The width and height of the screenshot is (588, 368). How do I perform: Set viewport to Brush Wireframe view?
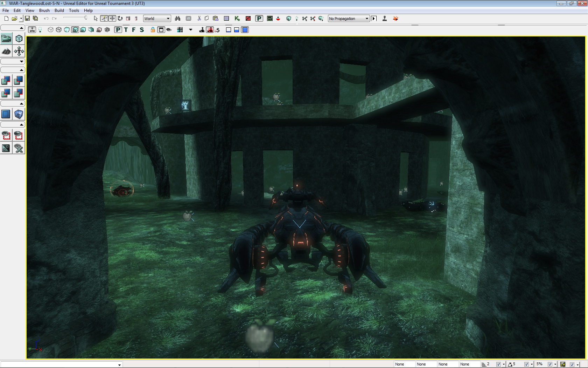[51, 30]
